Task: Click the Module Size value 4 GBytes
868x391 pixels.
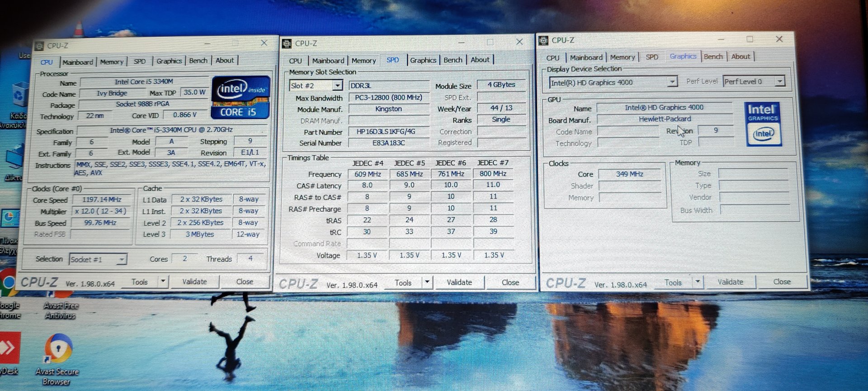Action: [x=501, y=85]
